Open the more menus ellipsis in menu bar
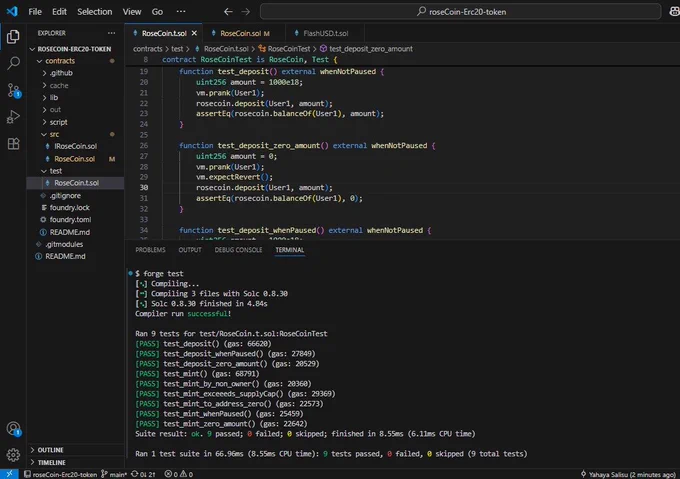680x479 pixels. click(x=181, y=12)
